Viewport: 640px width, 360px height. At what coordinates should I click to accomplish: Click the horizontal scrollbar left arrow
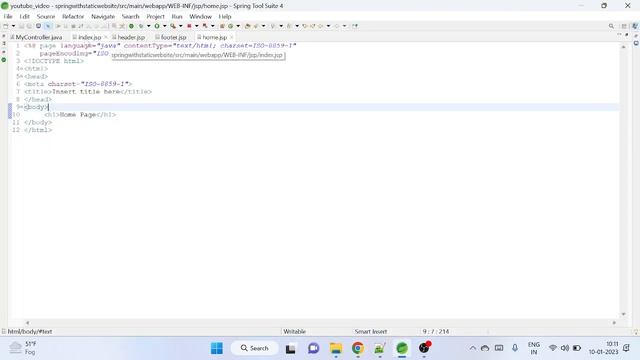[x=27, y=322]
